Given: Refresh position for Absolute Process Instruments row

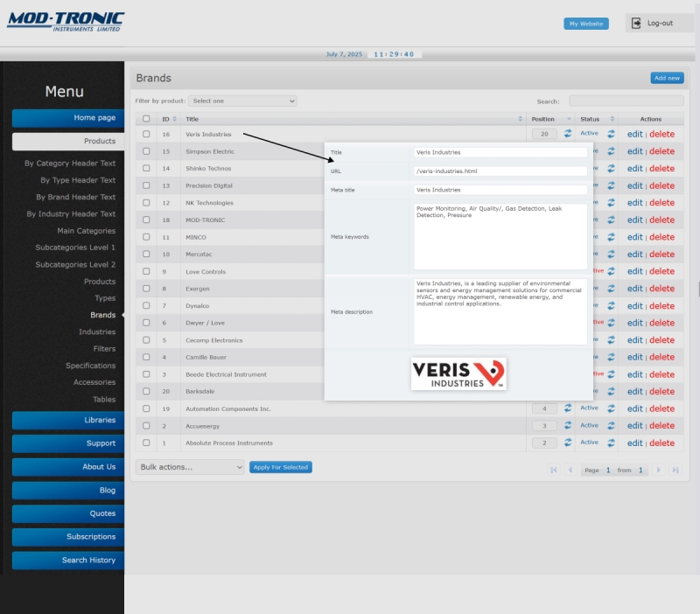Looking at the screenshot, I should pyautogui.click(x=567, y=443).
